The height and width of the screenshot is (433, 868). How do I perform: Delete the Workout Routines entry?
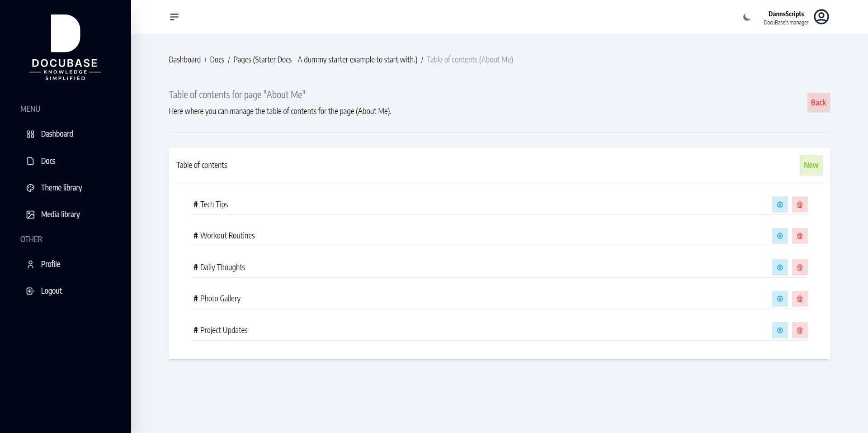tap(800, 236)
